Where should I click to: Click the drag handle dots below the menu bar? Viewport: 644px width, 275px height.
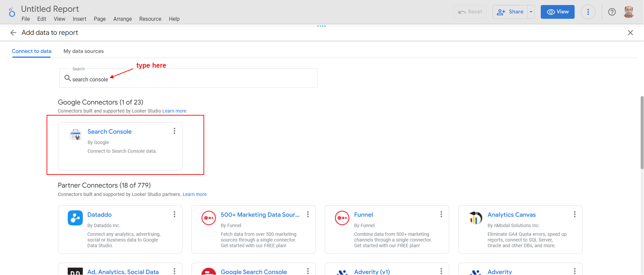(321, 26)
